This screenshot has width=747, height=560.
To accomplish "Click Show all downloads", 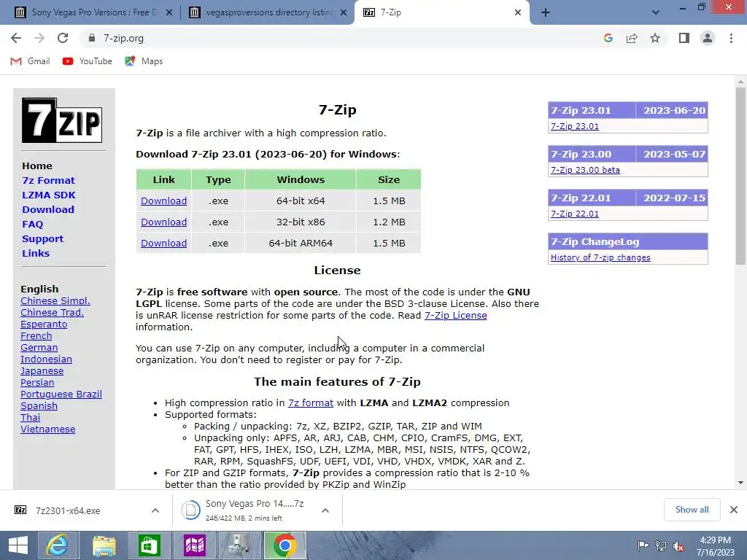I will point(692,510).
